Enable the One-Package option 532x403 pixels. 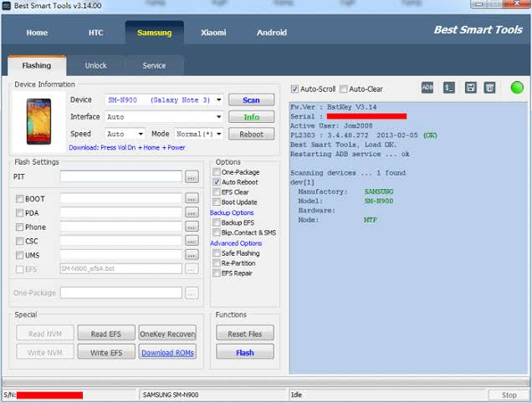click(x=217, y=172)
